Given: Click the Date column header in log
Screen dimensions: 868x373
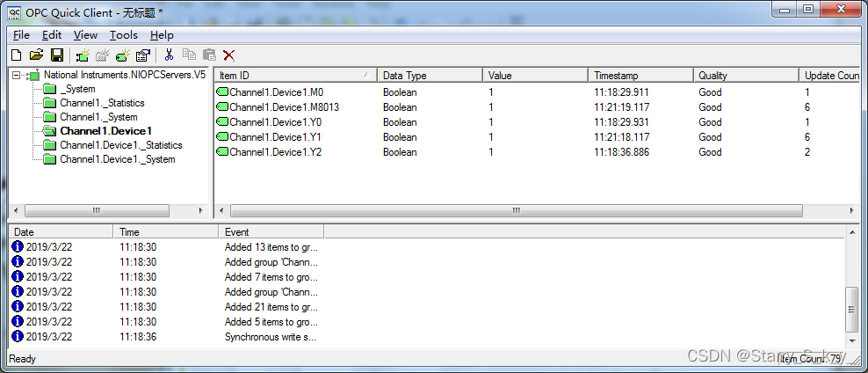Looking at the screenshot, I should click(x=61, y=231).
